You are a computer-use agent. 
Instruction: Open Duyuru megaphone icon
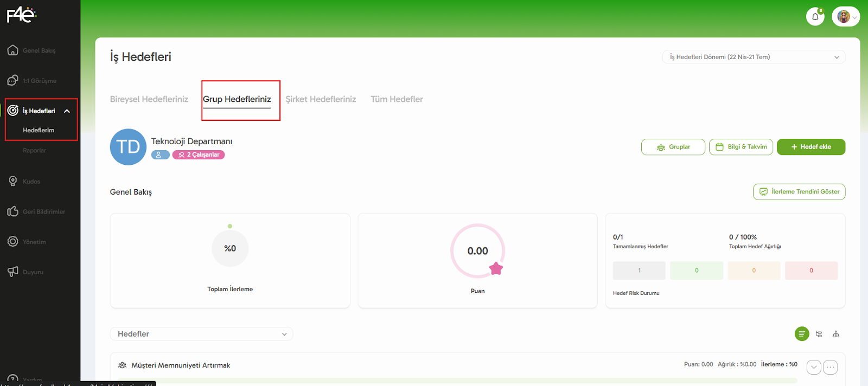point(13,272)
